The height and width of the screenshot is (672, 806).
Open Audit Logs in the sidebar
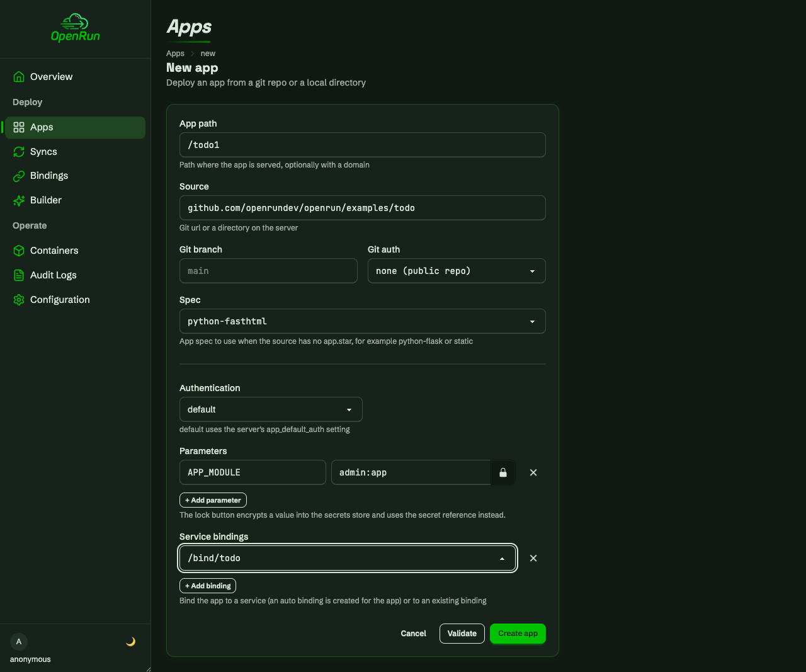coord(75,275)
